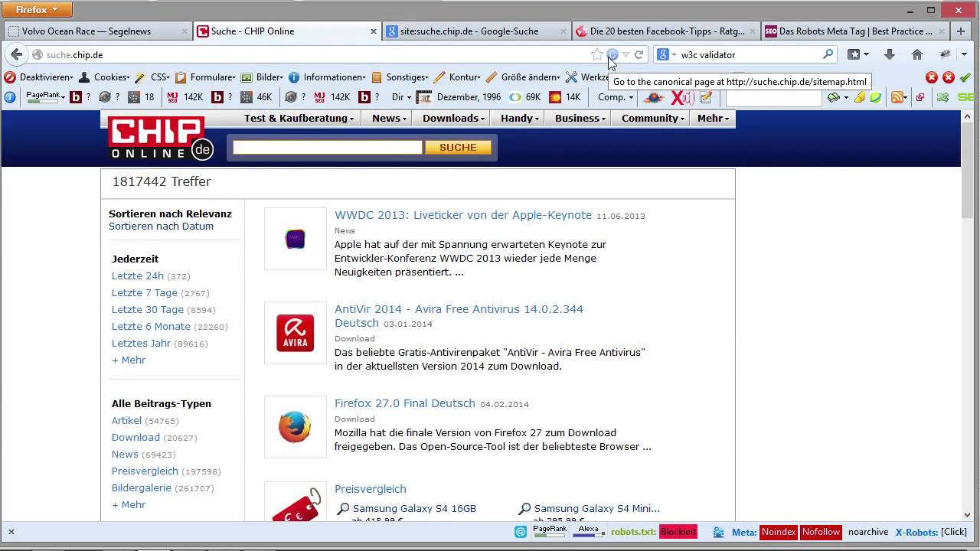The width and height of the screenshot is (980, 551).
Task: Click the orange RSS feed icon
Action: coord(897,97)
